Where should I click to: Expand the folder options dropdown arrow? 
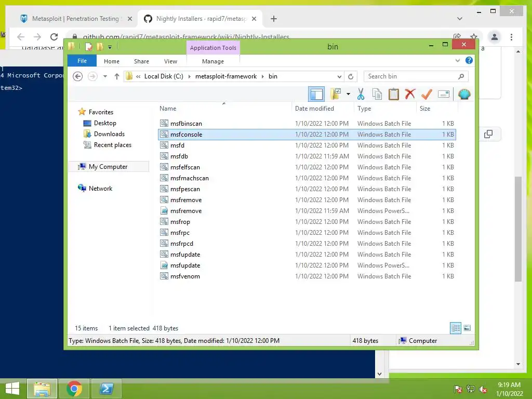click(x=348, y=94)
